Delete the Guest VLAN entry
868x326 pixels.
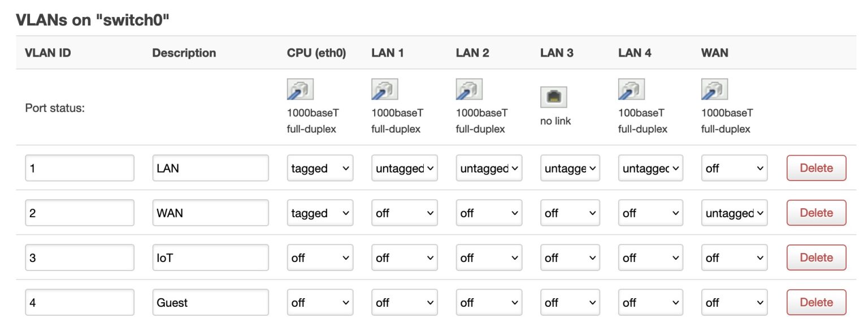[x=816, y=302]
